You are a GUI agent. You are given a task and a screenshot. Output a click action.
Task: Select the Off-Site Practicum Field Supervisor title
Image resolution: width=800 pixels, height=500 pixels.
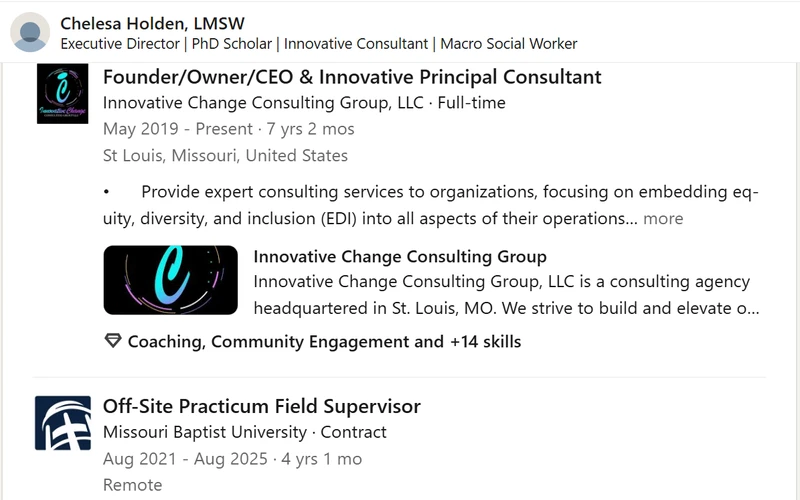pos(262,407)
